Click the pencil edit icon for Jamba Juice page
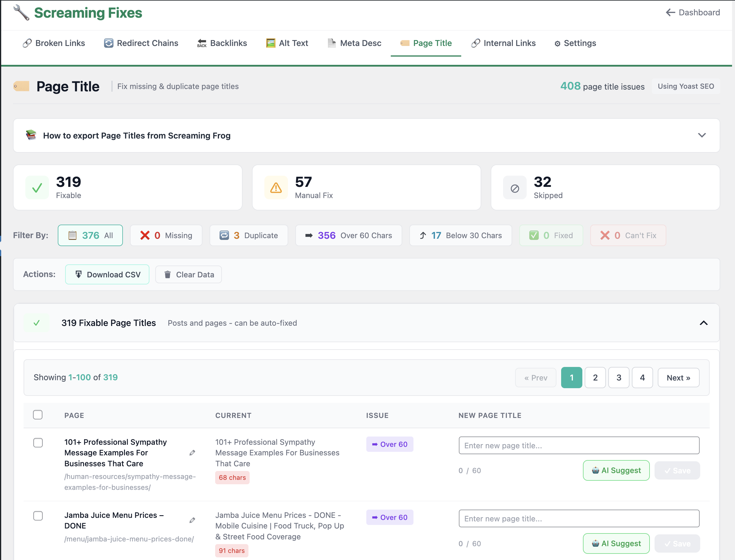735x560 pixels. point(192,520)
